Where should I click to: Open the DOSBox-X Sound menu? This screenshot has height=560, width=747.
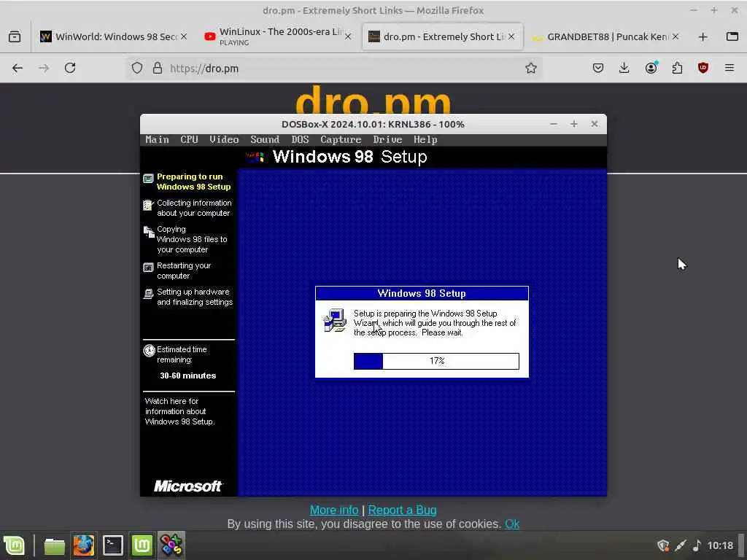point(265,139)
